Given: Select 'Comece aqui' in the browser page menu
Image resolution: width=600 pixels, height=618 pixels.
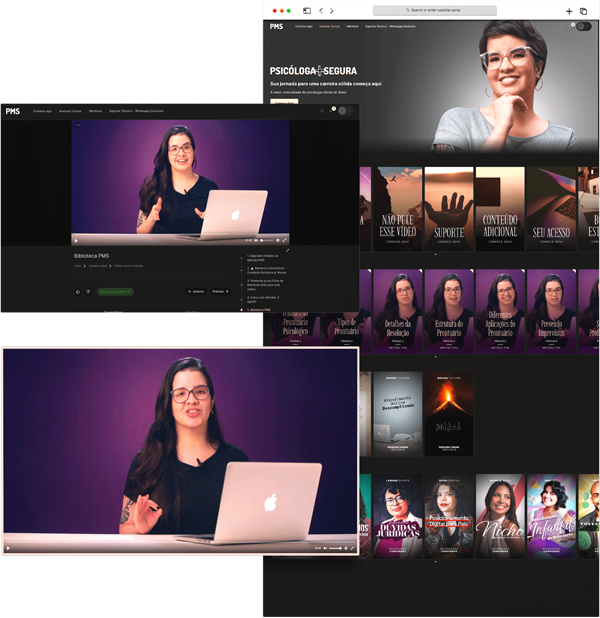Looking at the screenshot, I should click(x=304, y=26).
